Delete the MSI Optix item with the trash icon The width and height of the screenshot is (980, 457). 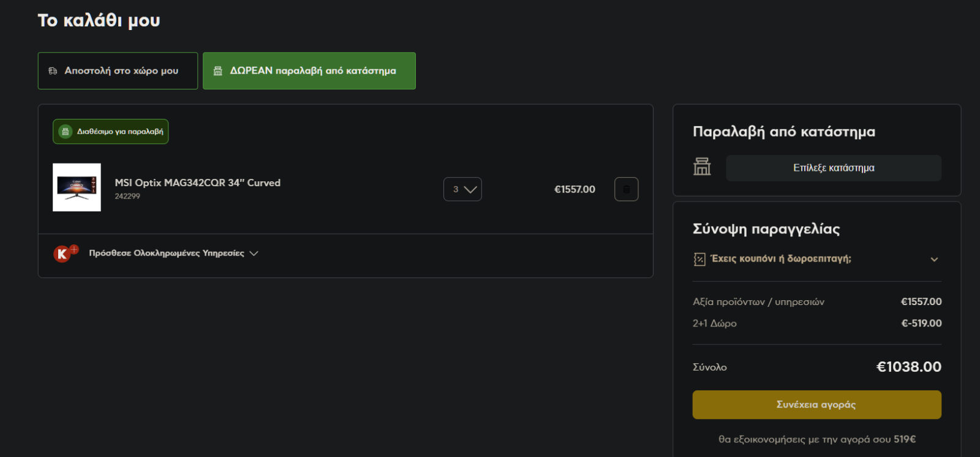[626, 189]
